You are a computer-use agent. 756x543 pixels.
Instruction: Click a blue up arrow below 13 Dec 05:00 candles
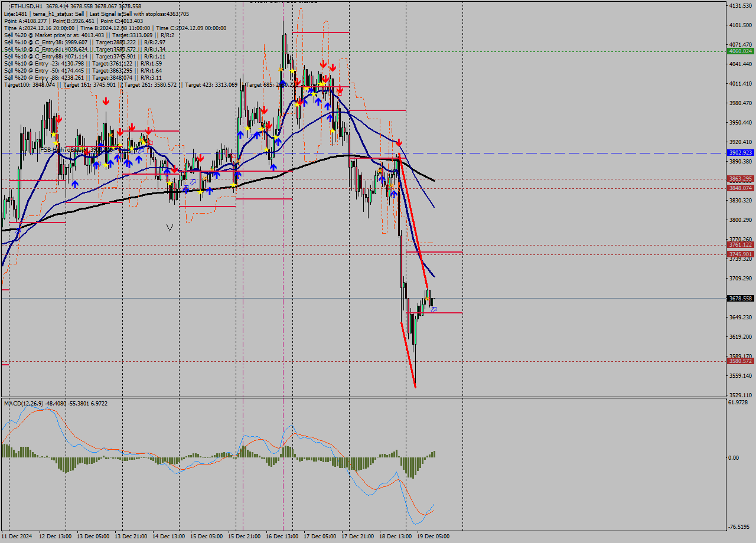click(x=75, y=183)
